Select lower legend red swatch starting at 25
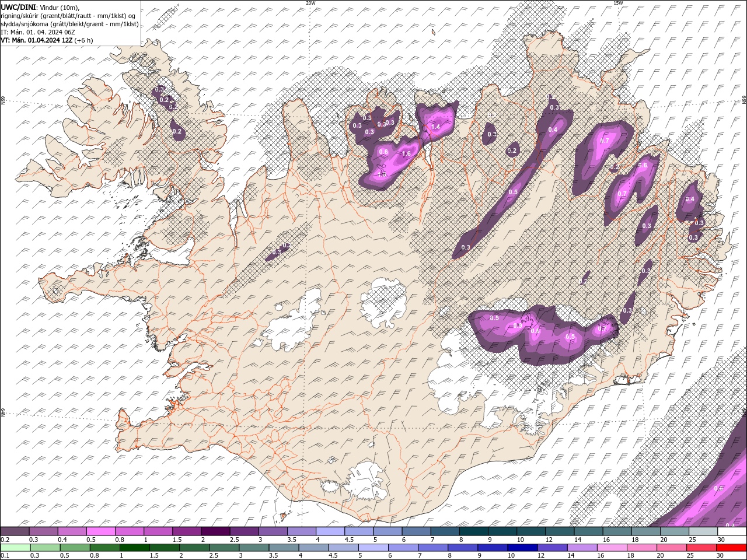The height and width of the screenshot is (560, 747). pyautogui.click(x=701, y=548)
